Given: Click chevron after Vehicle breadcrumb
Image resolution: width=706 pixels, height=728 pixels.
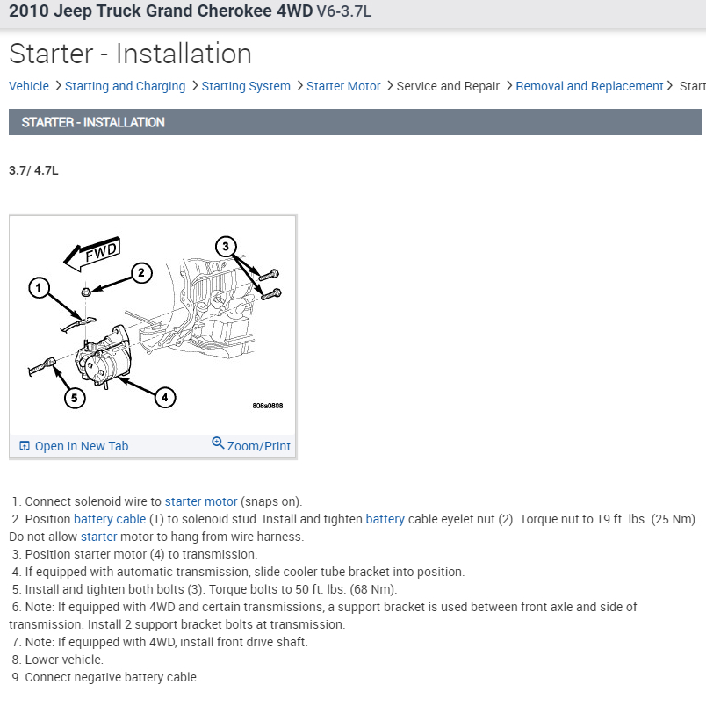Looking at the screenshot, I should (58, 86).
